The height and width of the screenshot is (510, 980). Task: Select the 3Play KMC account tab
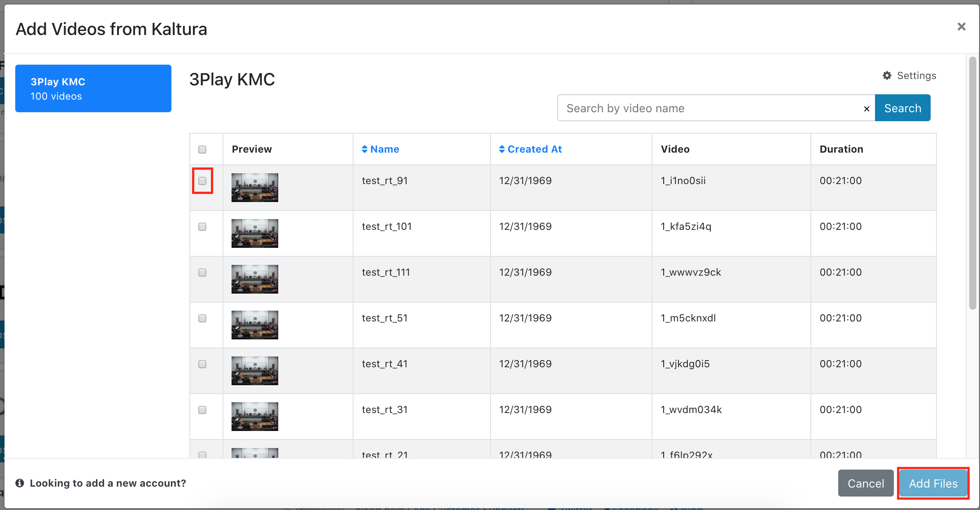tap(93, 88)
